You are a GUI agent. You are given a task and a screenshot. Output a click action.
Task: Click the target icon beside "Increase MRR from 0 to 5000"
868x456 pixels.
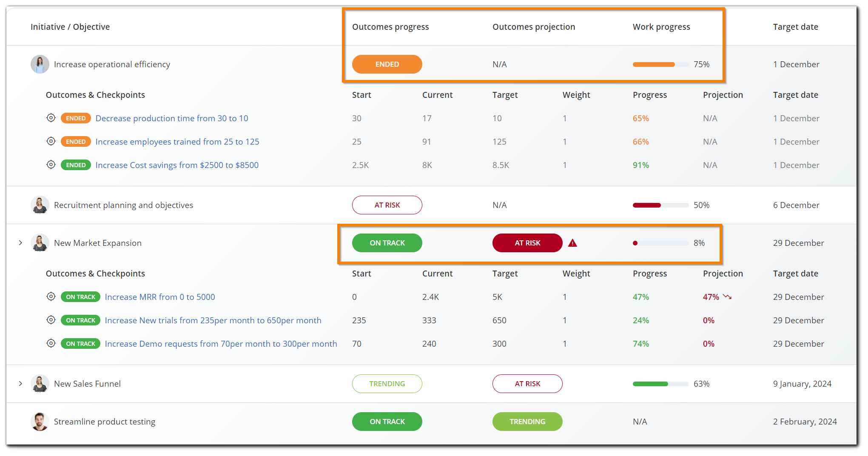click(51, 296)
